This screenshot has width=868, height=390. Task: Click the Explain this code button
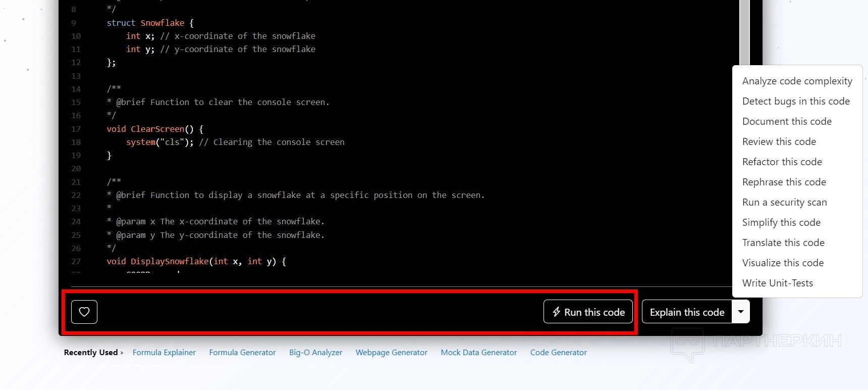[x=687, y=312]
